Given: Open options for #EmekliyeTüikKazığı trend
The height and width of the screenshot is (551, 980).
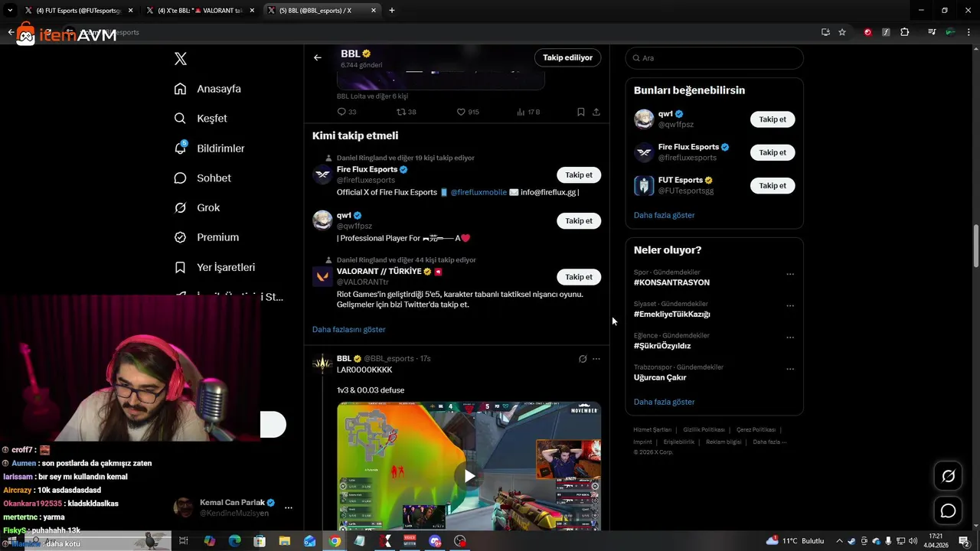Looking at the screenshot, I should (790, 305).
